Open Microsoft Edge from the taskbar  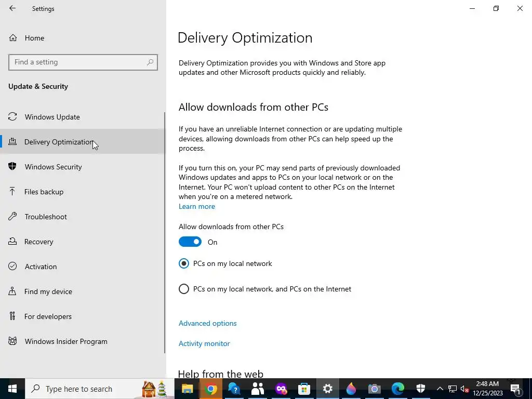pos(397,389)
